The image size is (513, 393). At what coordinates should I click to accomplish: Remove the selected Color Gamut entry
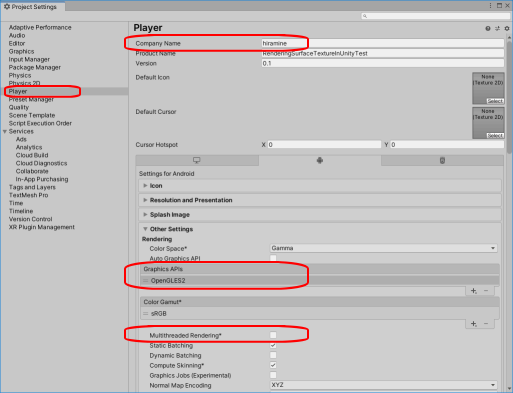(486, 324)
